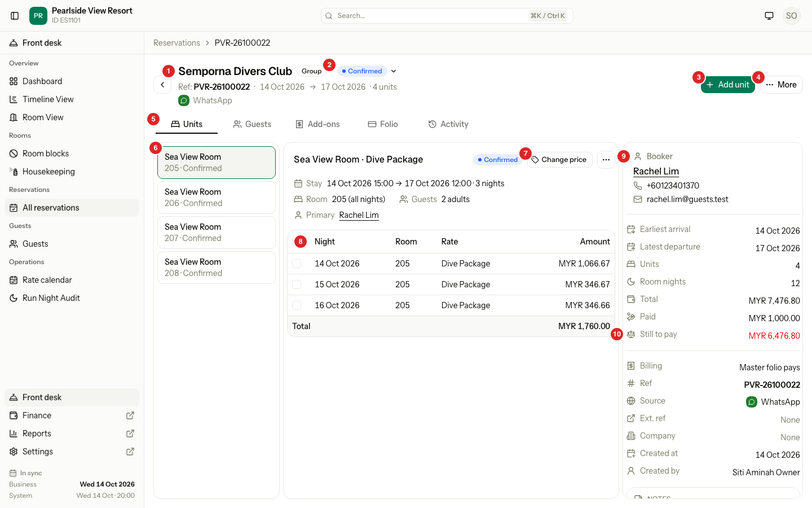Open Housekeeping in the sidebar
Screen dimensions: 812x508
pos(72,172)
